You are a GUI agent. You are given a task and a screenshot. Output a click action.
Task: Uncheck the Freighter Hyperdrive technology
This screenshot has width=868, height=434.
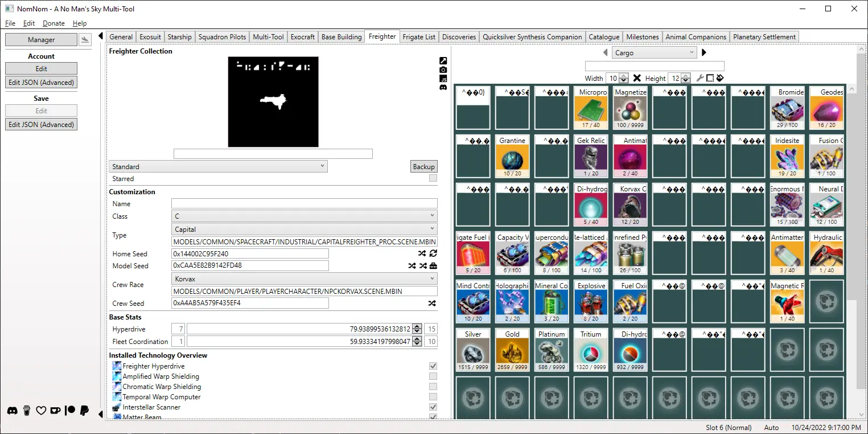point(433,366)
